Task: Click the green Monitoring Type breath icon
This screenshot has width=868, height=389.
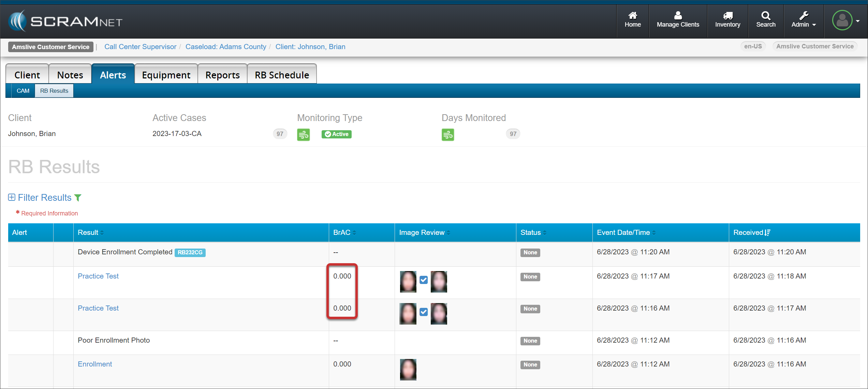Action: [x=303, y=135]
